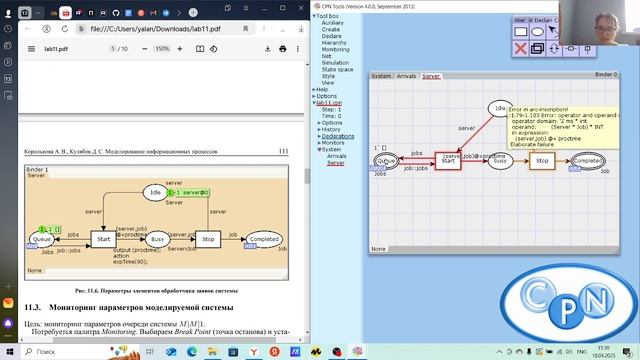This screenshot has height=360, width=640.
Task: Click the fit-to-page icon in PDF toolbar
Action: click(200, 49)
